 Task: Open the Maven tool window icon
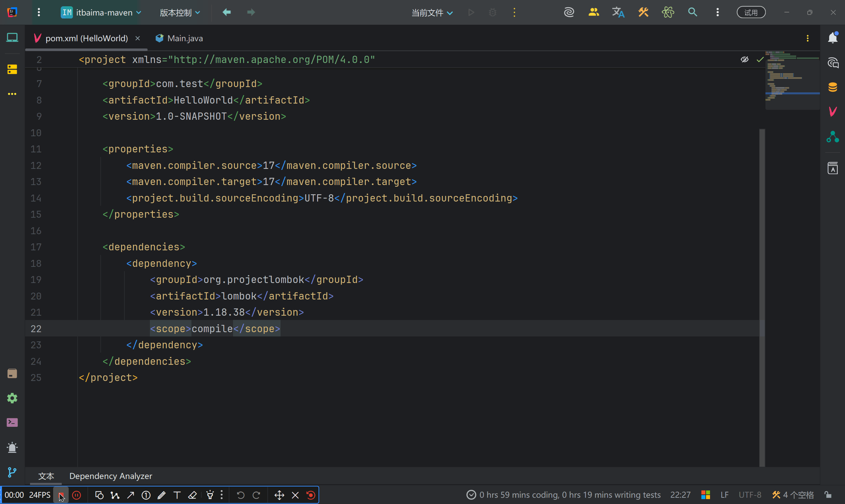[832, 111]
